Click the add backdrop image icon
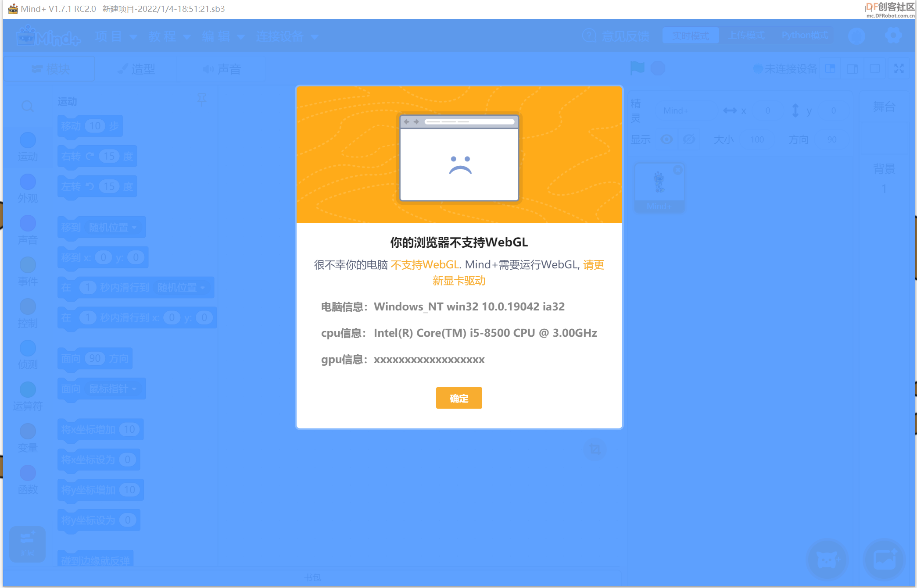917x588 pixels. point(885,559)
